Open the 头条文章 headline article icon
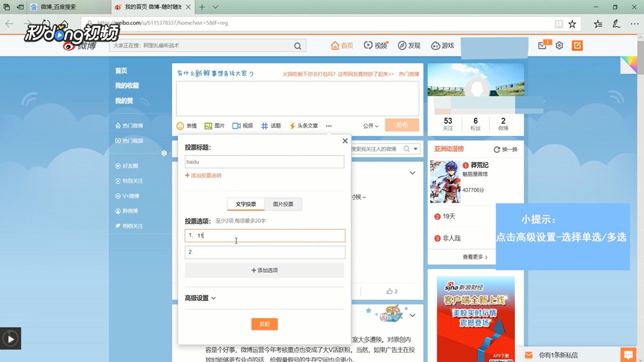 [x=293, y=125]
